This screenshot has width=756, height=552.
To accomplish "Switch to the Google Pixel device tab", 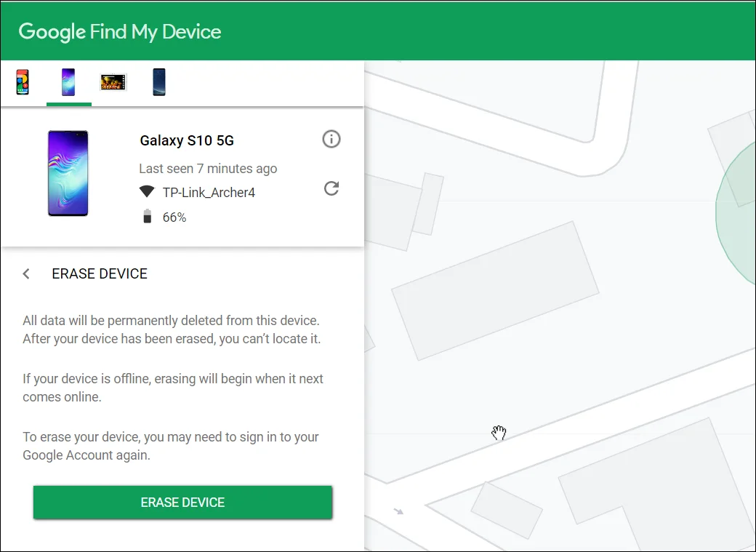I will coord(23,82).
